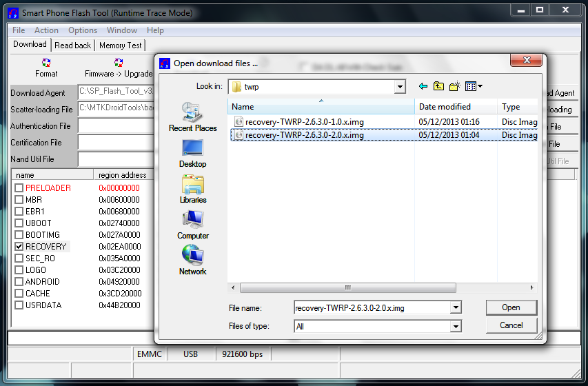The height and width of the screenshot is (386, 588).
Task: Select the RECOVERY partition row name
Action: 46,247
